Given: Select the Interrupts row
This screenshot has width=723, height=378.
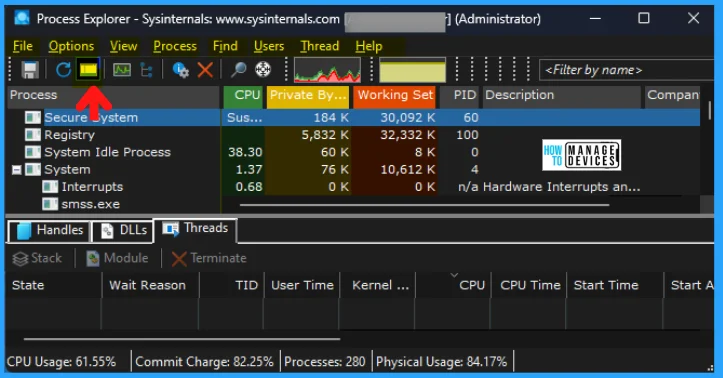Looking at the screenshot, I should point(354,187).
